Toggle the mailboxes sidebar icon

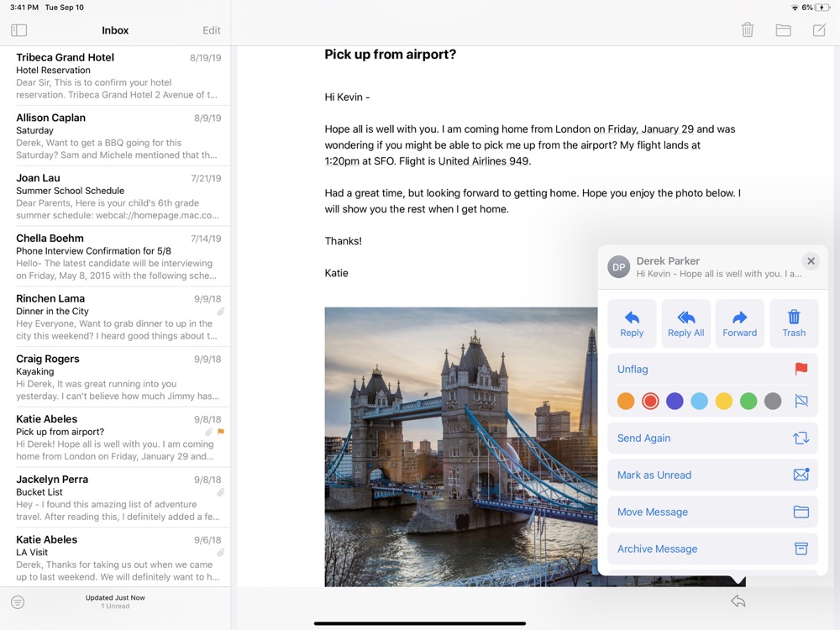coord(18,30)
